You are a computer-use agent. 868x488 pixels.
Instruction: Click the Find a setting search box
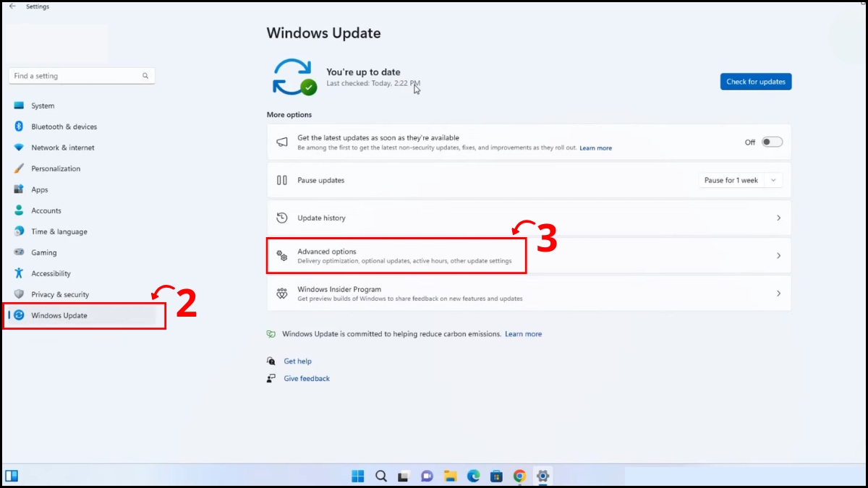coord(82,76)
